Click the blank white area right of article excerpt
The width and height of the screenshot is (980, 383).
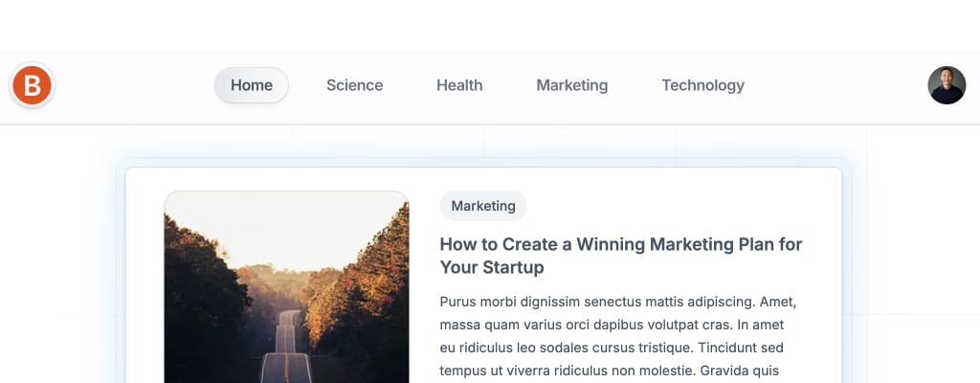click(819, 326)
